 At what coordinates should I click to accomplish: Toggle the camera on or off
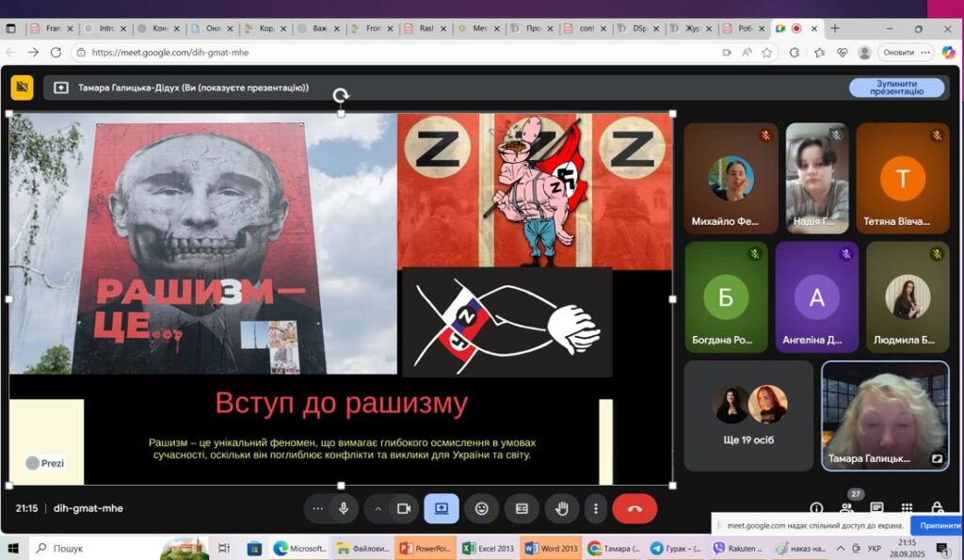tap(404, 508)
